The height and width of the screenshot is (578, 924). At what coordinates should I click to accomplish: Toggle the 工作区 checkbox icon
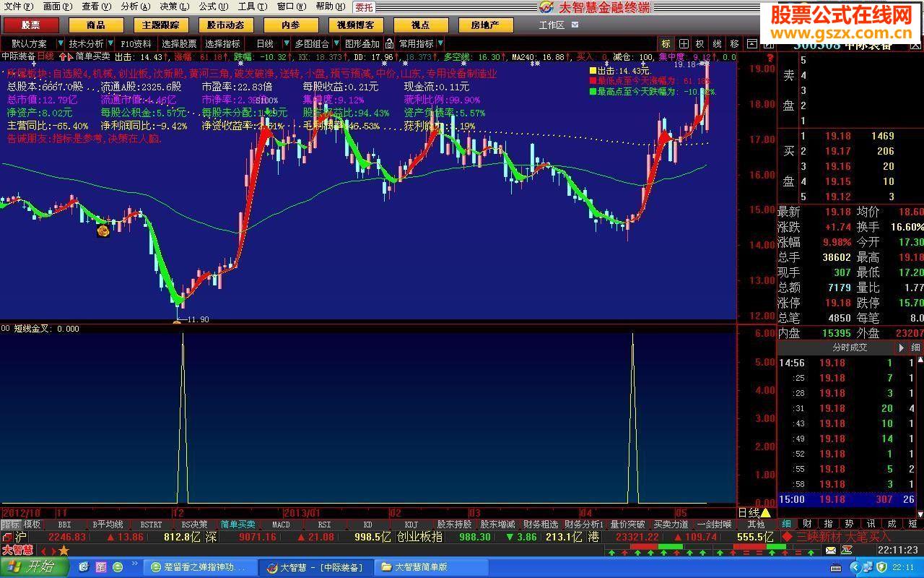575,25
